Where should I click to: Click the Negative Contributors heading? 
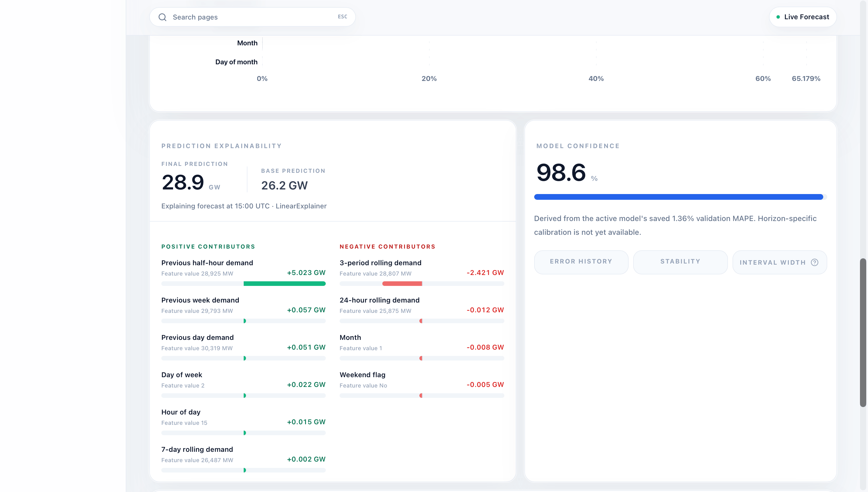point(387,247)
